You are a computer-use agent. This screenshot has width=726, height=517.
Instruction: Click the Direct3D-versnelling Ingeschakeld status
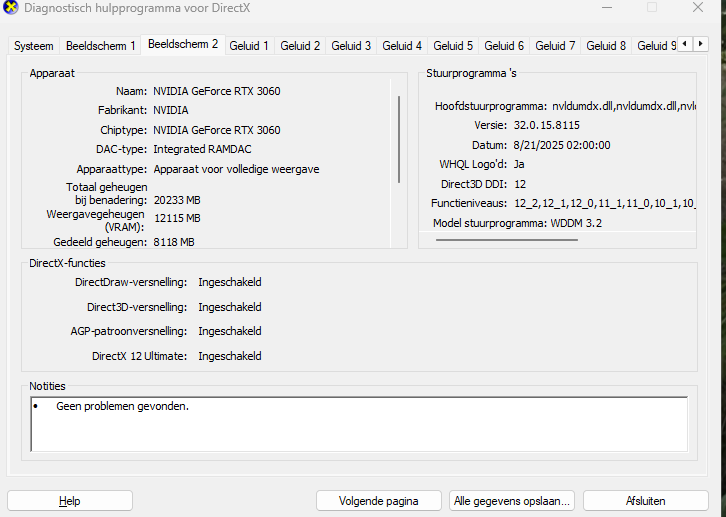click(x=230, y=307)
